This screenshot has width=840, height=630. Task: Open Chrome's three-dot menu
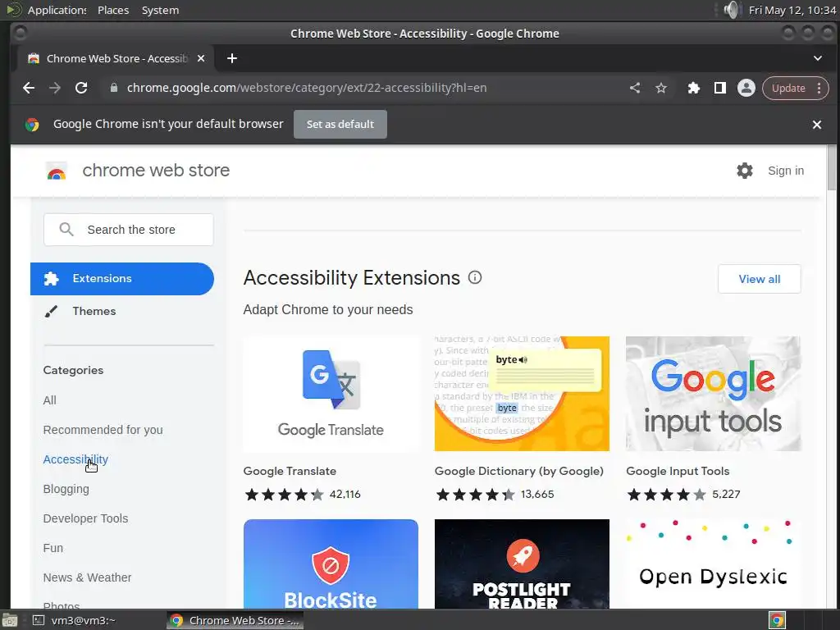[x=819, y=88]
